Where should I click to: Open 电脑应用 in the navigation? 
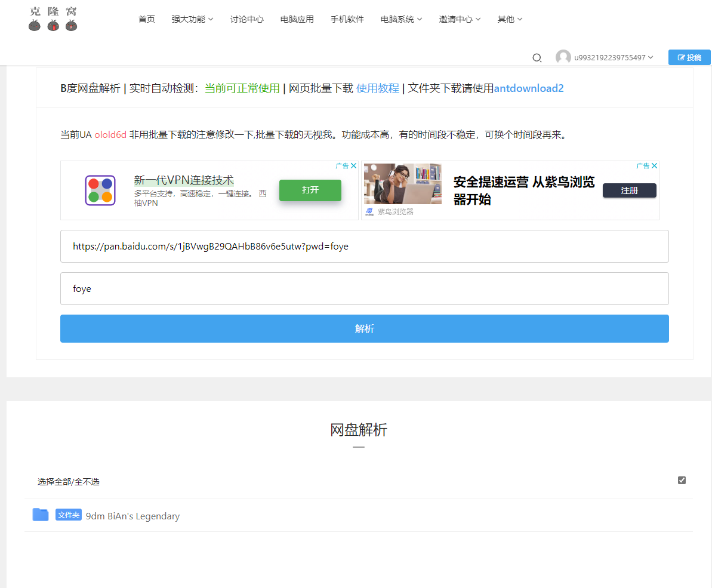point(297,19)
